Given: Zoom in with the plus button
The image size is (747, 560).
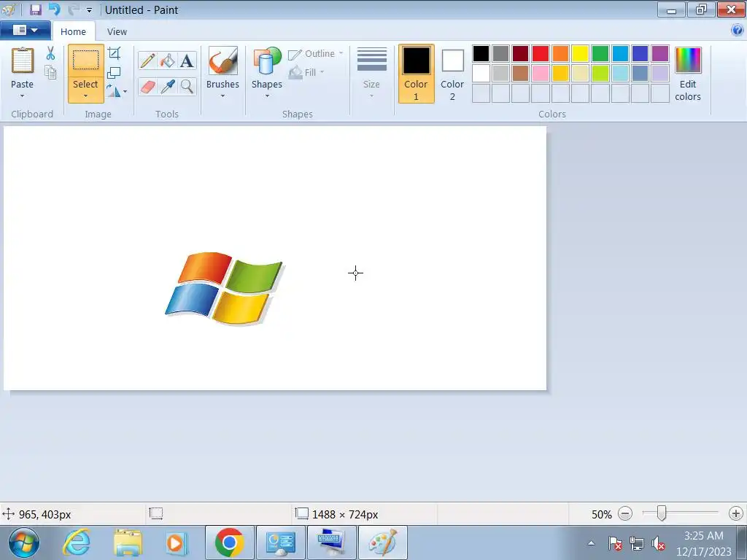Looking at the screenshot, I should click(x=735, y=514).
